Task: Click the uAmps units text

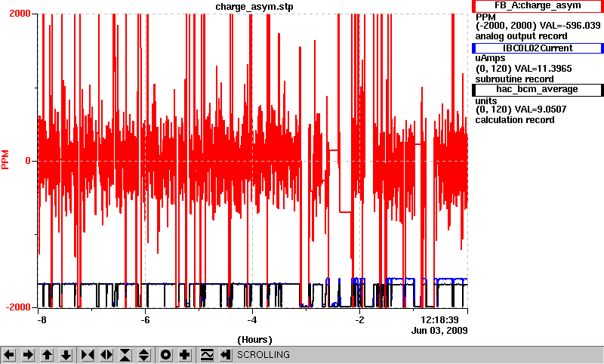Action: (490, 58)
